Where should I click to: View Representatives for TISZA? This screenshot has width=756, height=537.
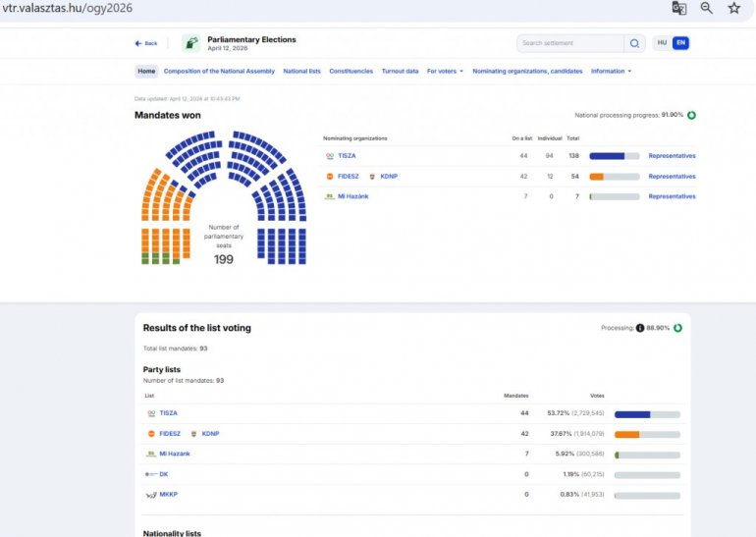point(672,156)
